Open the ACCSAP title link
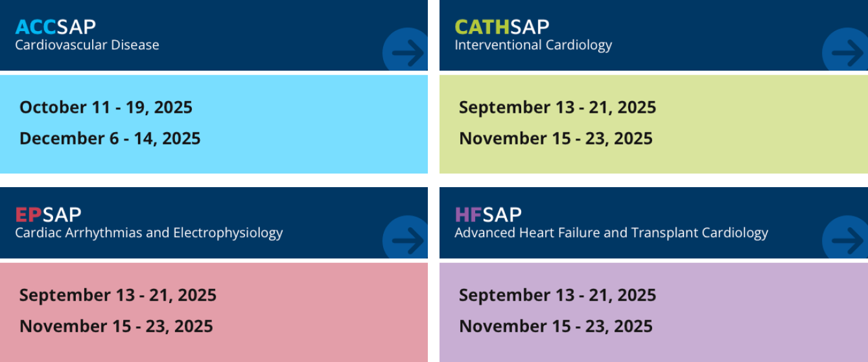868x362 pixels. click(56, 27)
